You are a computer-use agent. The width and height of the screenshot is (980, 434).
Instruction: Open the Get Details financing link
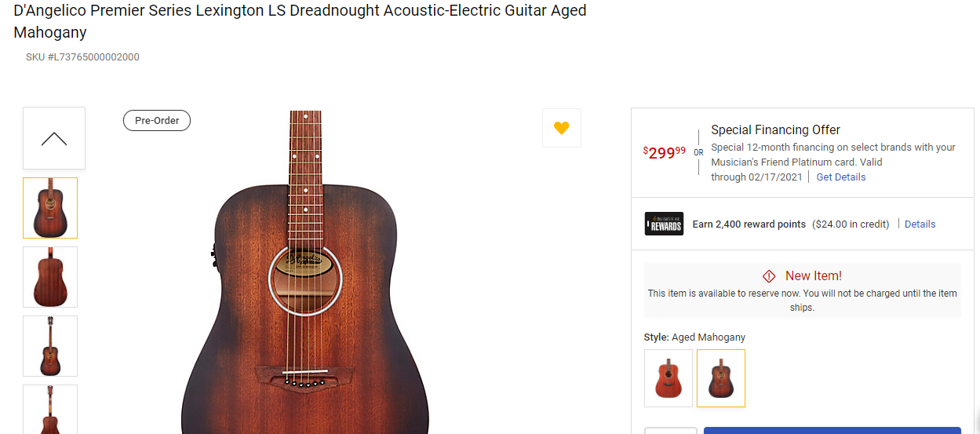point(841,177)
